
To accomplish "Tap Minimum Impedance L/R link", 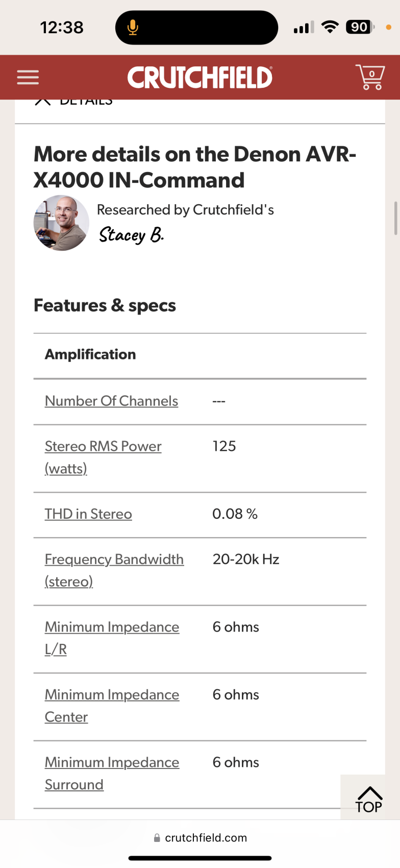I will (x=112, y=628).
